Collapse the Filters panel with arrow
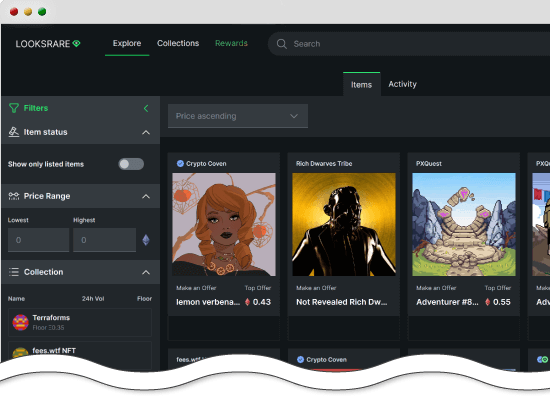Viewport: 550px width, 396px height. click(x=146, y=108)
